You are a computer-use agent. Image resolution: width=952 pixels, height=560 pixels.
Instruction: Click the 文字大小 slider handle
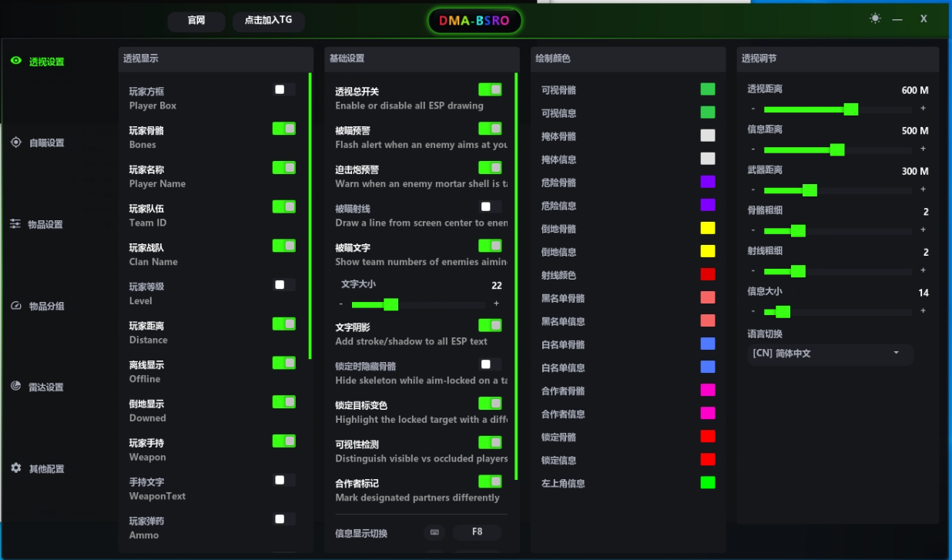click(x=391, y=304)
